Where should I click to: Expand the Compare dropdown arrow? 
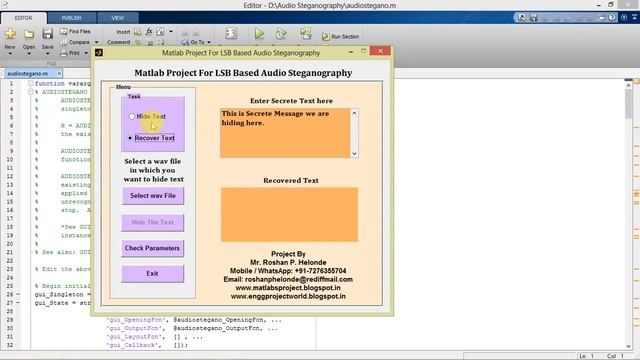coord(97,42)
